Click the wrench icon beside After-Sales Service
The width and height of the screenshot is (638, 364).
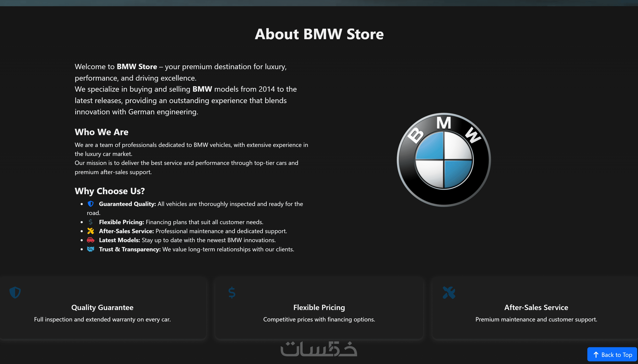91,231
